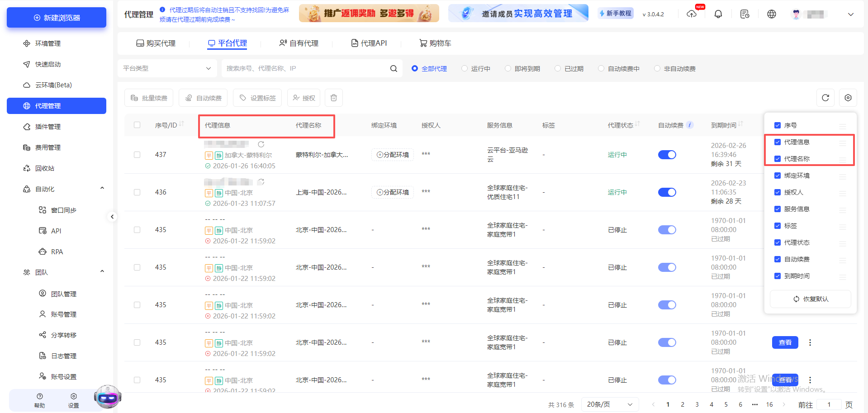Refresh the proxy list table

pyautogui.click(x=825, y=97)
